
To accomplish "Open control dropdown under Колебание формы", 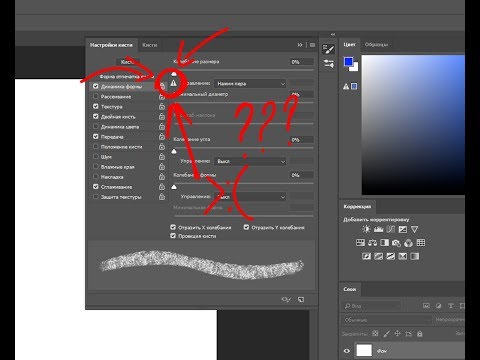I will pos(250,197).
